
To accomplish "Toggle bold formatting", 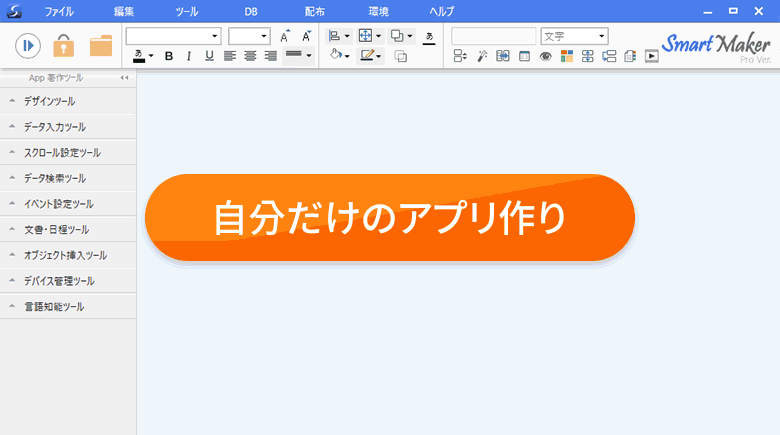I will click(x=169, y=56).
